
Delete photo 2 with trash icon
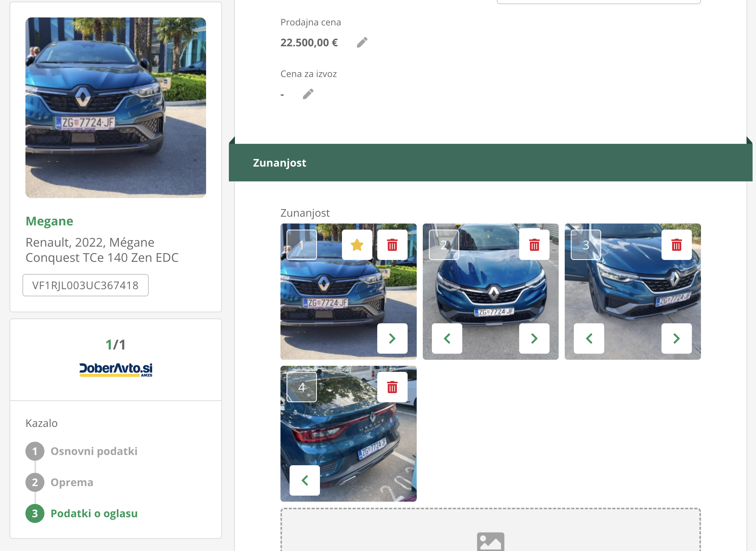click(x=534, y=245)
